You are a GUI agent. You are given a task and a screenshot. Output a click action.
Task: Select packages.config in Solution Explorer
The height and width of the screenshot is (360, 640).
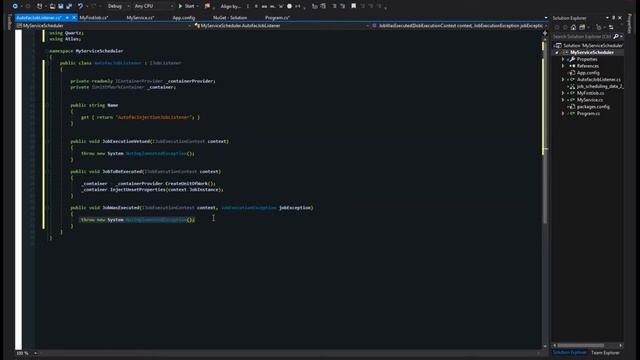click(593, 107)
